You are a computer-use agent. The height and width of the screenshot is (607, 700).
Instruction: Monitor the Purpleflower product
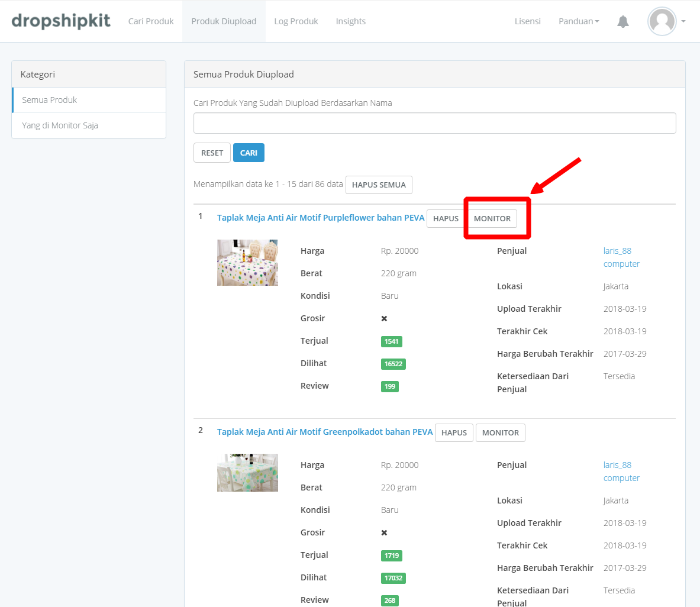(492, 219)
